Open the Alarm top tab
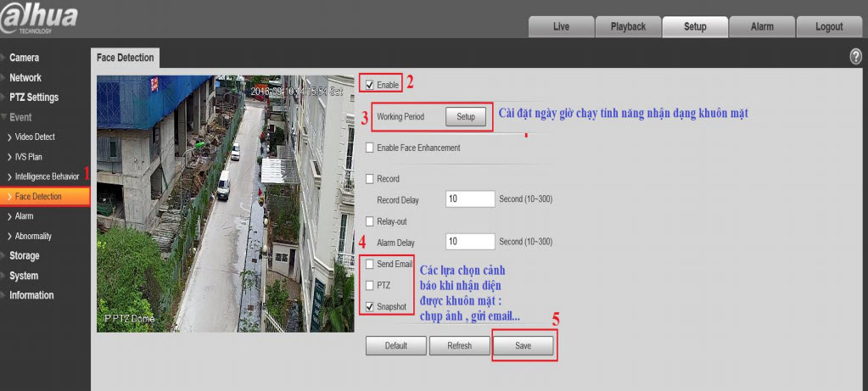 coord(762,26)
